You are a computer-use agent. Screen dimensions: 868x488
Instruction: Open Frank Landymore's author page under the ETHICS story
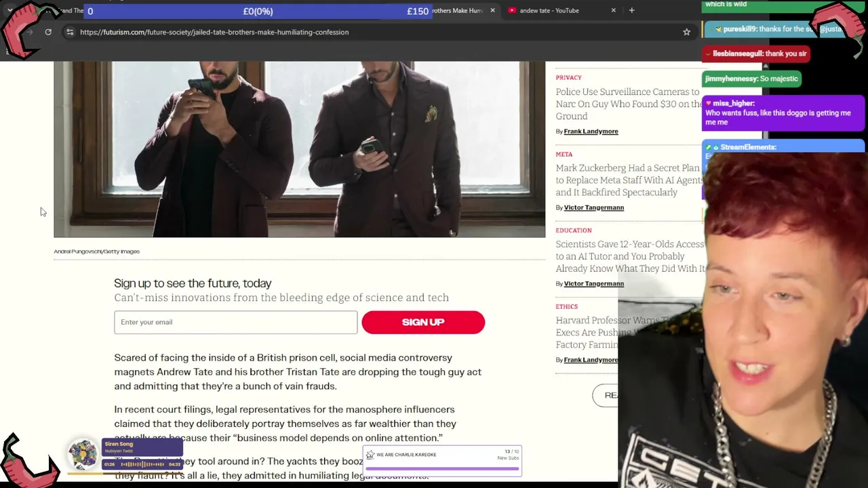point(591,360)
